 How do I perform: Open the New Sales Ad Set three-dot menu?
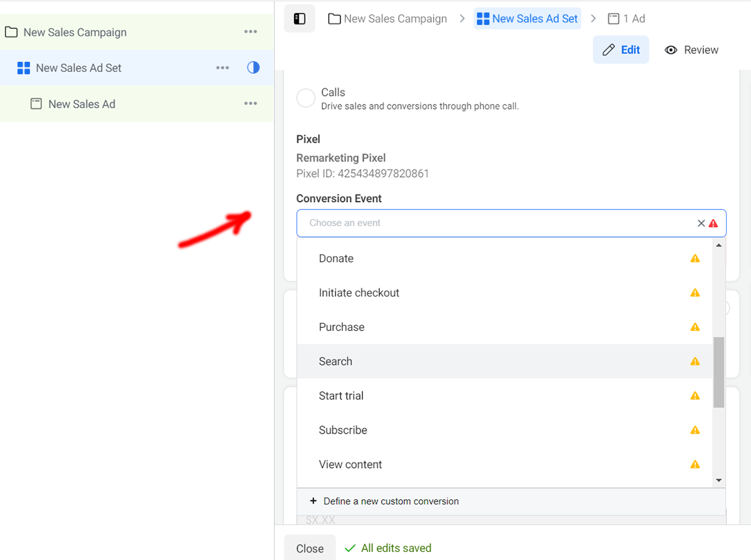(222, 68)
